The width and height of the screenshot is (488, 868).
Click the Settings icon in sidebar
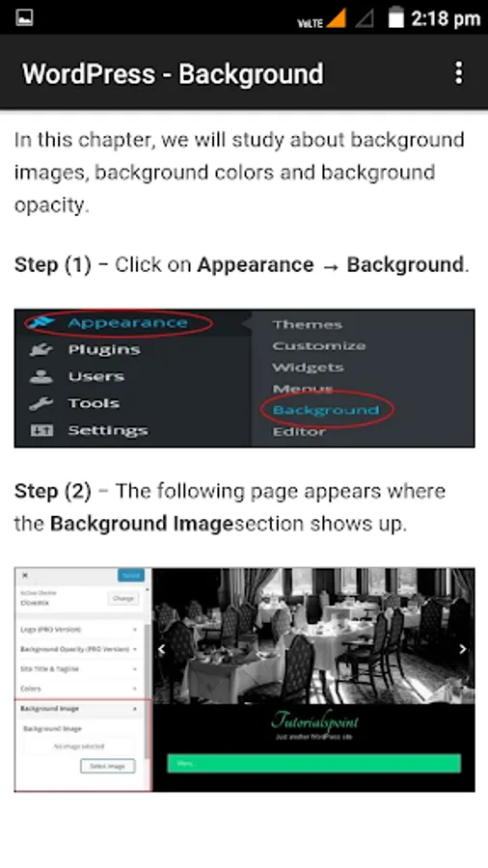tap(41, 431)
